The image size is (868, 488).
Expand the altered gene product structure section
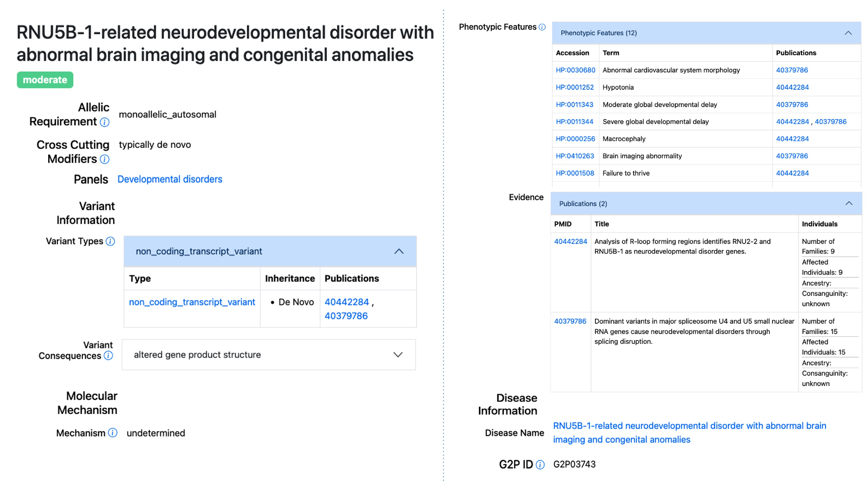coord(398,355)
